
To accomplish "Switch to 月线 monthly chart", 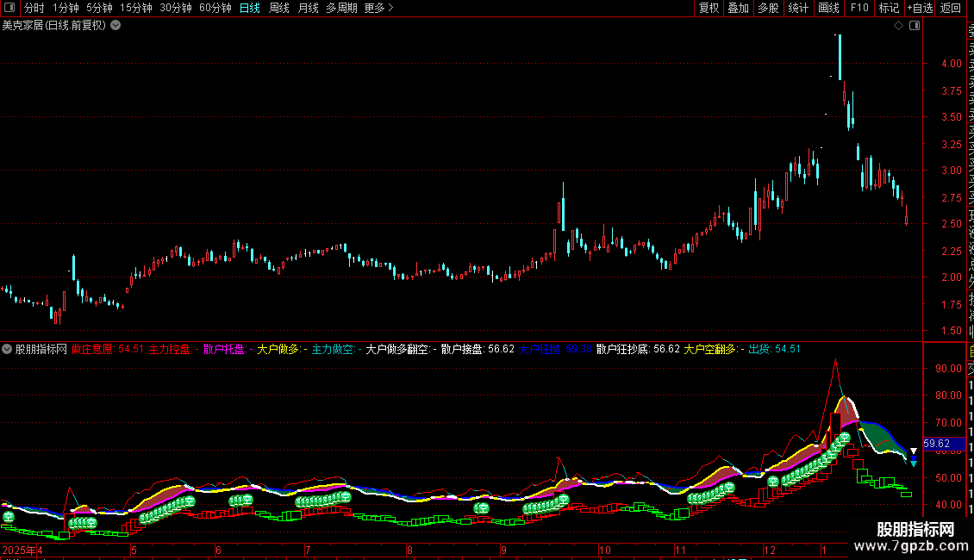I will click(x=308, y=8).
